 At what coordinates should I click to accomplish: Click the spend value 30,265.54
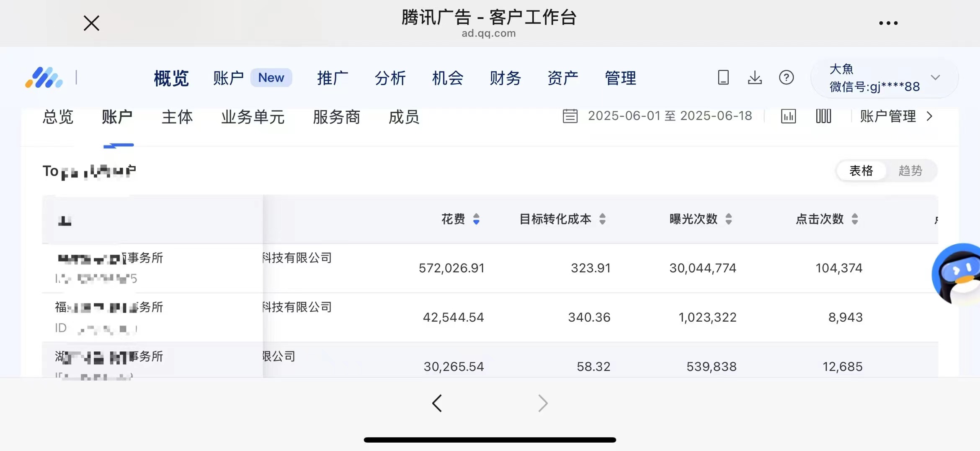(454, 366)
